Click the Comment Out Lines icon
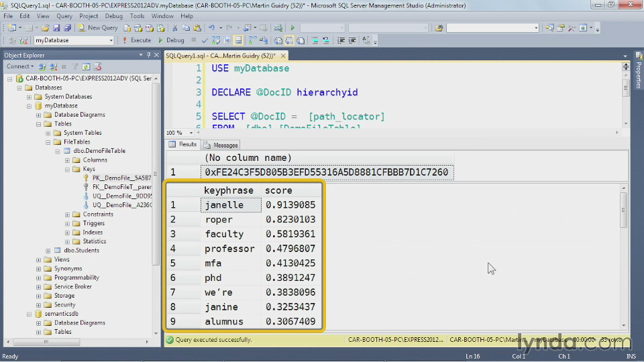 coord(315,40)
